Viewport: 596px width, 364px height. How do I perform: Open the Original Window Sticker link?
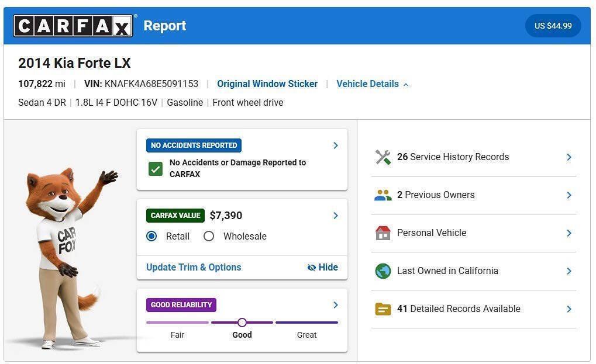click(267, 84)
